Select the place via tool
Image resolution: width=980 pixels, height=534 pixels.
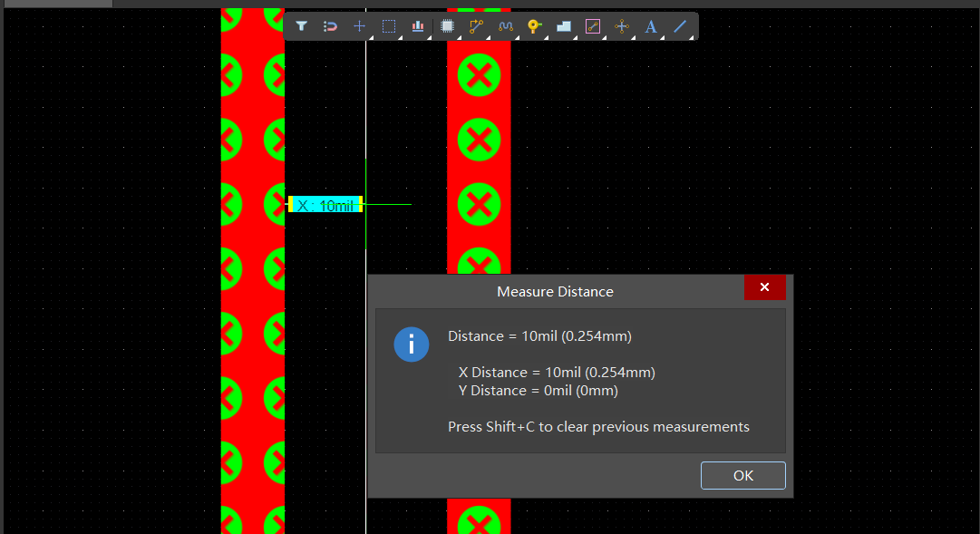click(534, 26)
